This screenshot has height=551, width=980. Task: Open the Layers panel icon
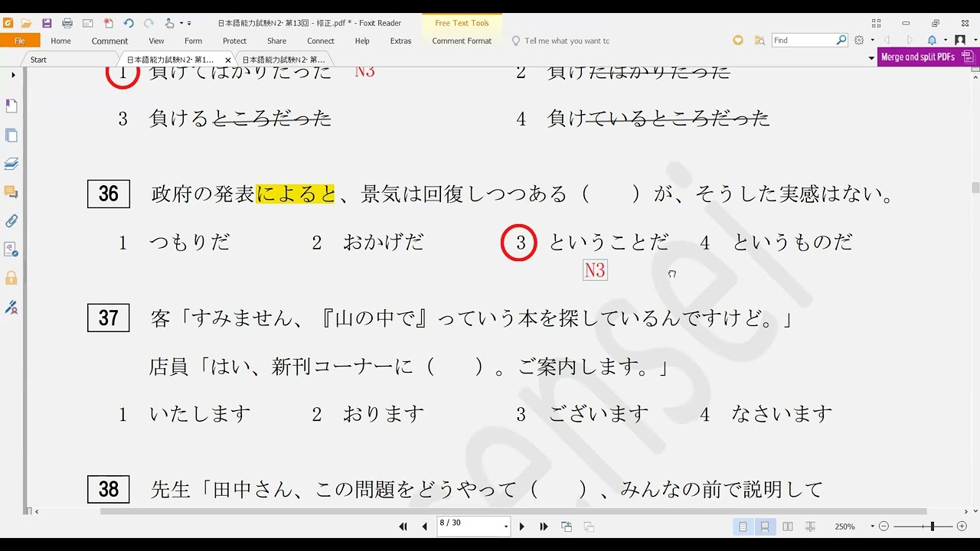(11, 164)
